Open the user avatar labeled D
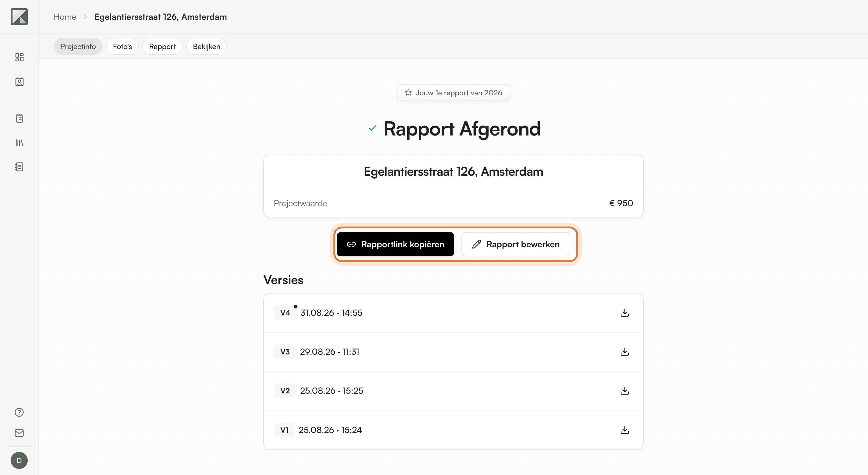 tap(19, 460)
